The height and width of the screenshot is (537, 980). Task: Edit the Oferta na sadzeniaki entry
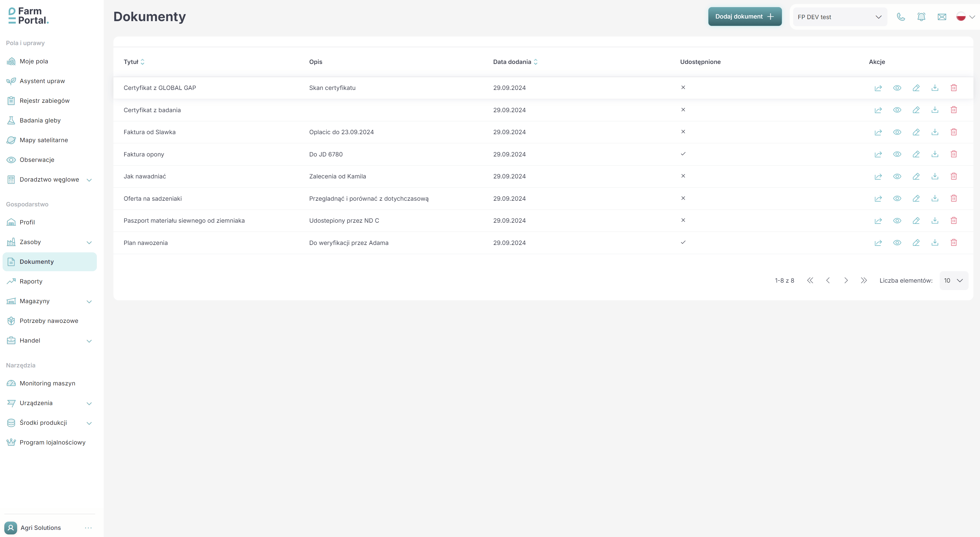pos(916,198)
